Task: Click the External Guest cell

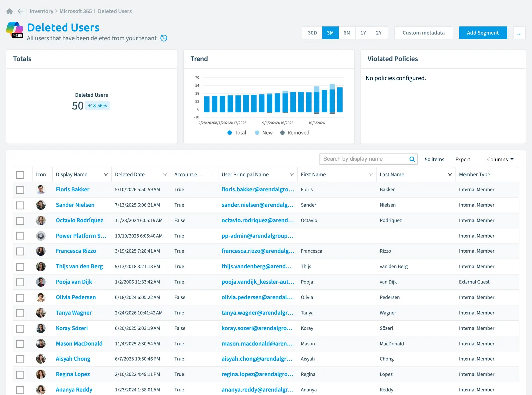Action: [474, 282]
